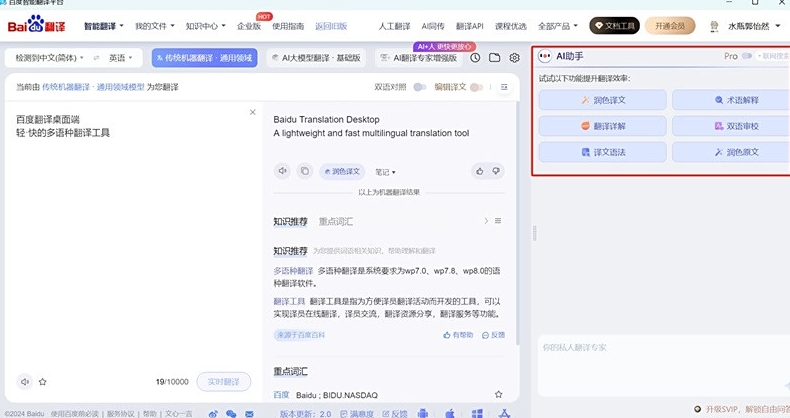This screenshot has width=790, height=418.
Task: Click 开通会员 button
Action: click(x=670, y=26)
